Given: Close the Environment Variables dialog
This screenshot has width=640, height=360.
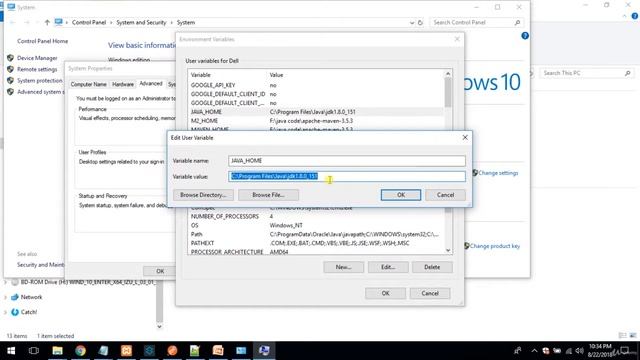Looking at the screenshot, I should point(457,39).
